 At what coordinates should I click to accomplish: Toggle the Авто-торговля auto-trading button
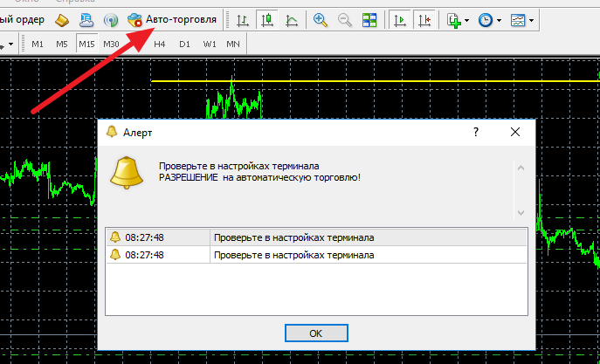(172, 19)
